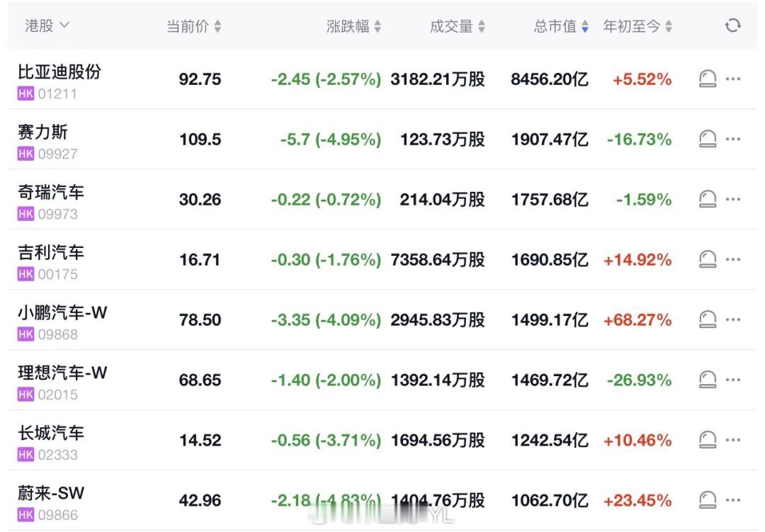Click change value -0.56 (-3.71%)
Image resolution: width=765 pixels, height=532 pixels.
click(326, 440)
